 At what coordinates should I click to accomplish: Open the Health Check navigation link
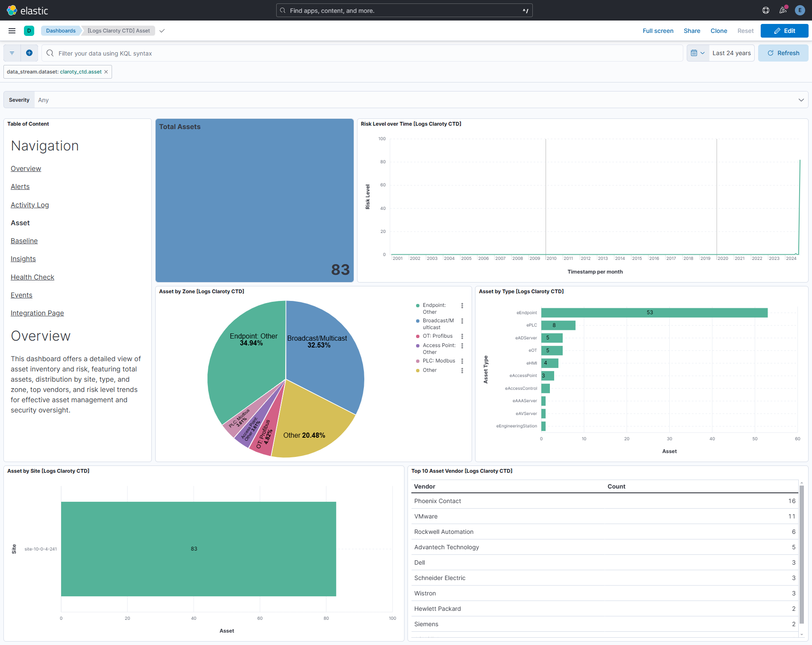pos(32,277)
